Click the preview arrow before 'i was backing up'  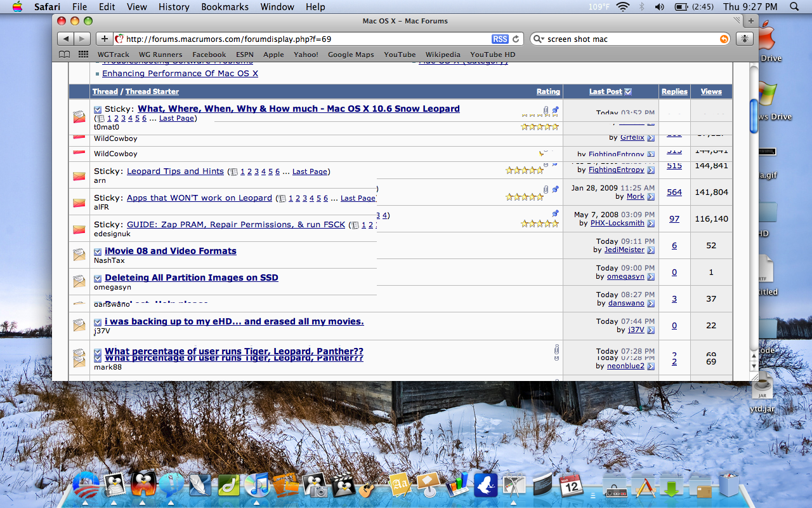98,322
